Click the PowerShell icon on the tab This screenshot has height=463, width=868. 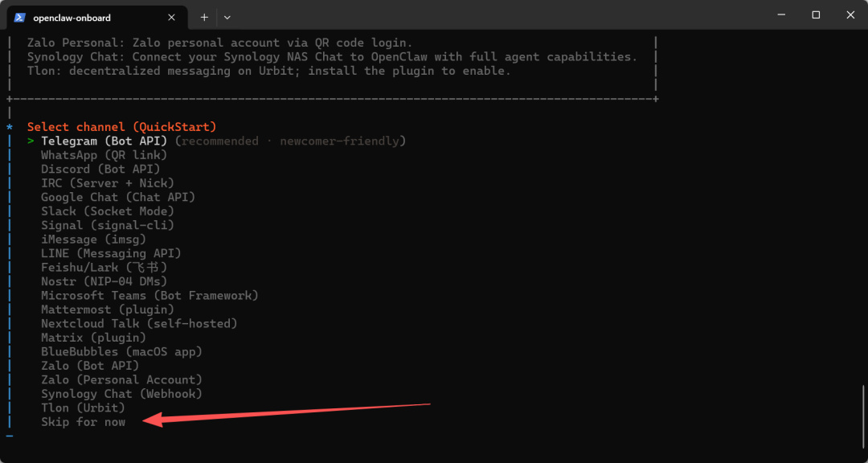(20, 17)
